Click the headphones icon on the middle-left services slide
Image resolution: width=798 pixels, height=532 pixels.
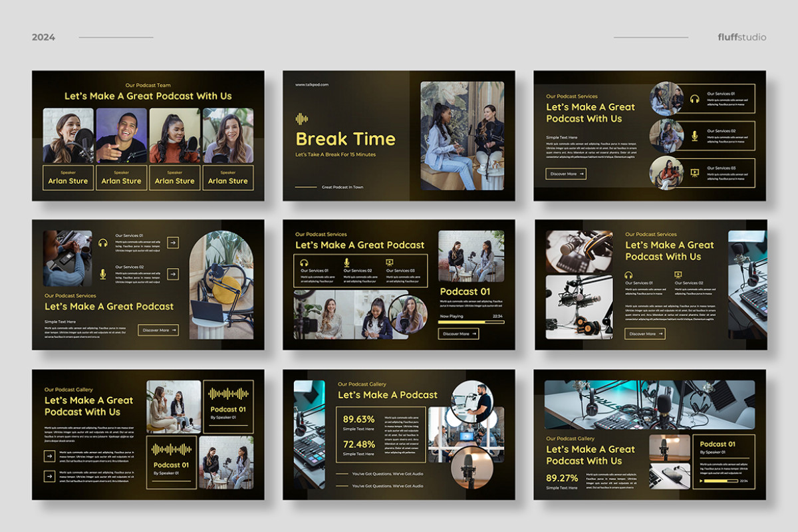[x=102, y=243]
